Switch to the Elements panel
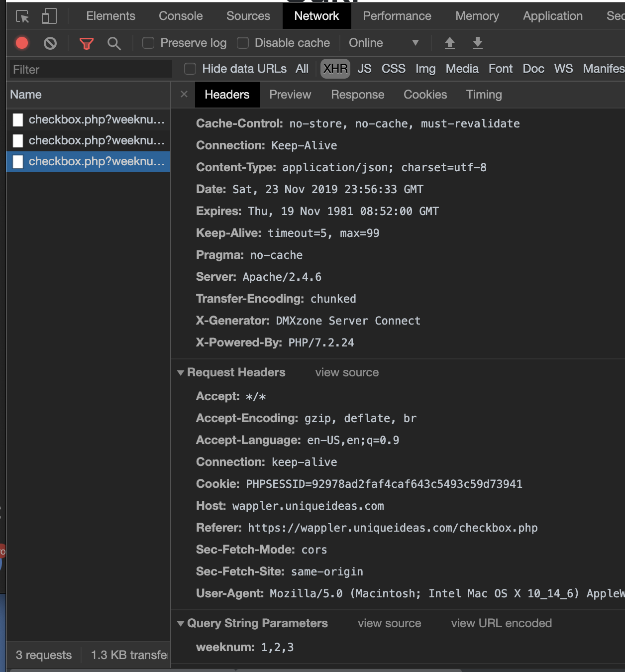Screen dimensions: 625x672 [x=110, y=16]
